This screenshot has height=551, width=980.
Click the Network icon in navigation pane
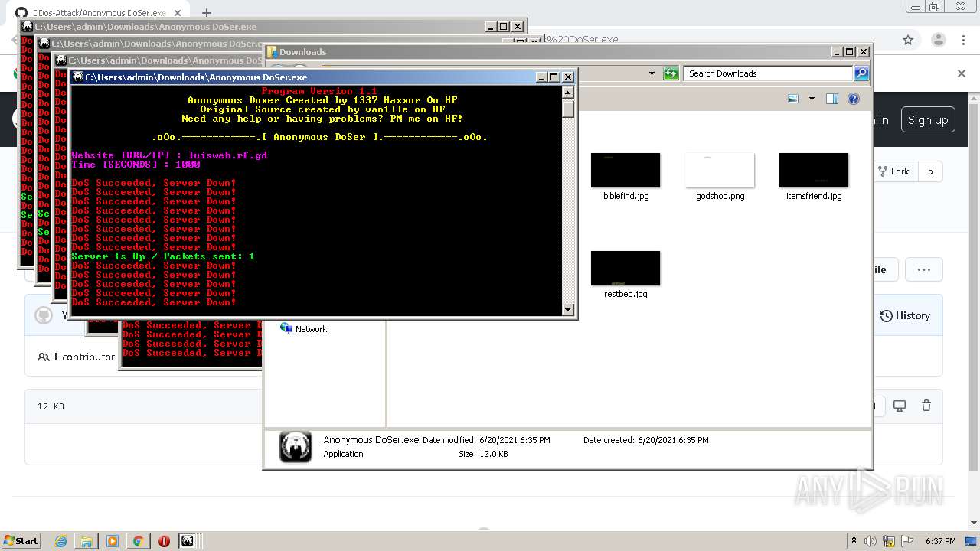286,328
